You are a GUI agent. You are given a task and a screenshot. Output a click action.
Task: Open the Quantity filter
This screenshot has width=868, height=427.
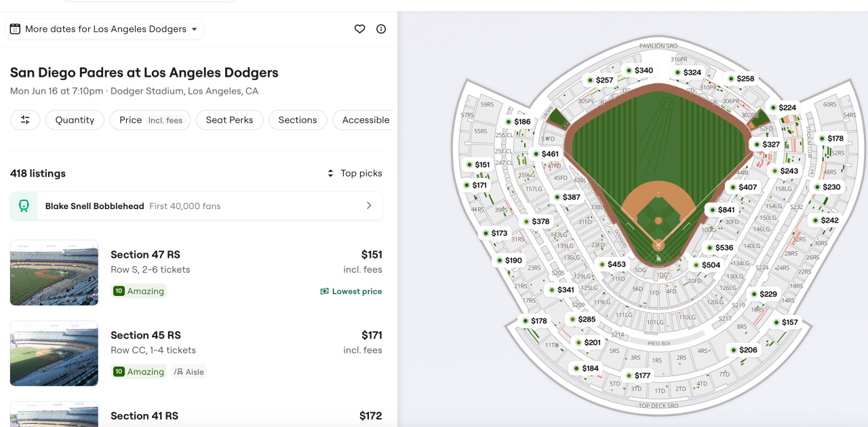point(75,120)
